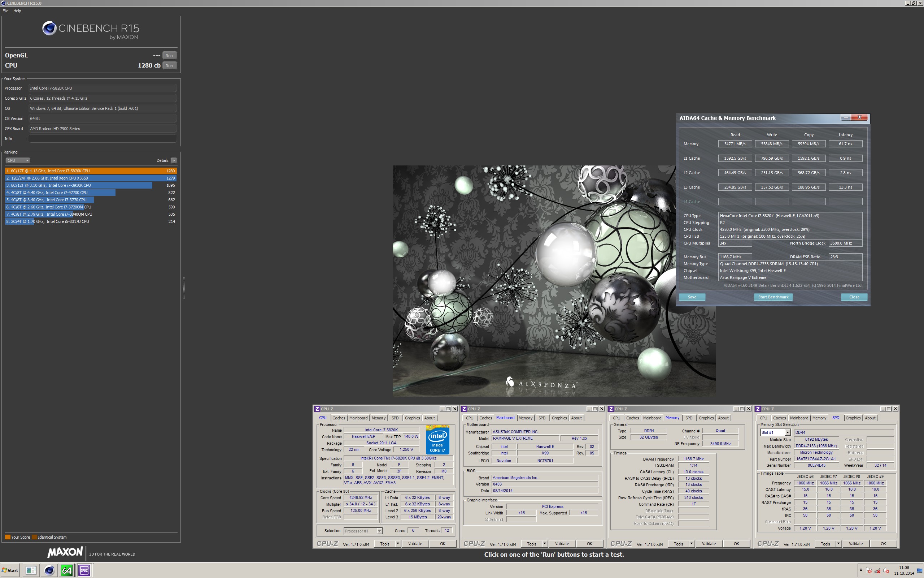Click the Z icon of the Mainboard CPU-Z window

(464, 409)
